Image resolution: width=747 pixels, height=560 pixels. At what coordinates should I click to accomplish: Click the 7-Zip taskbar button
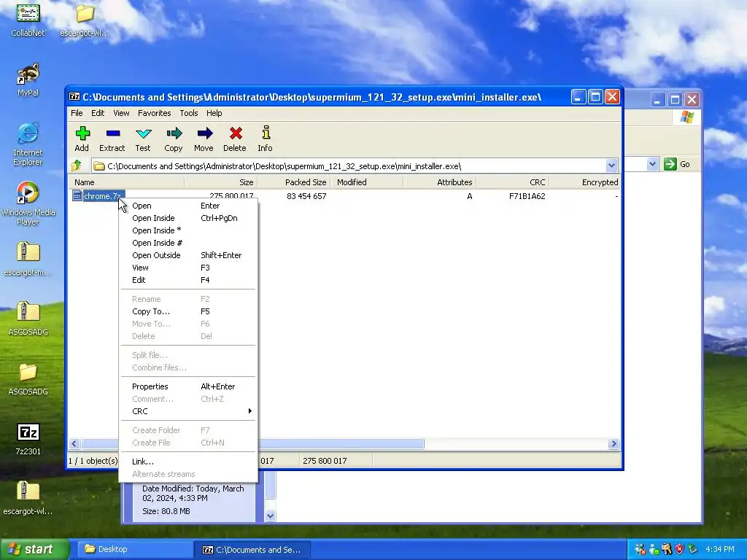(253, 549)
